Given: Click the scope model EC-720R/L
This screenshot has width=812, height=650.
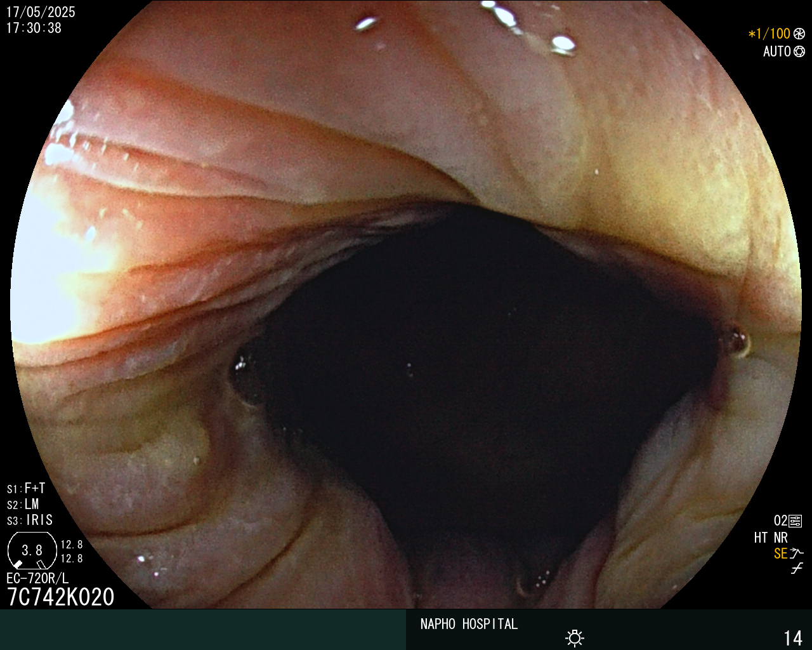Looking at the screenshot, I should point(37,578).
